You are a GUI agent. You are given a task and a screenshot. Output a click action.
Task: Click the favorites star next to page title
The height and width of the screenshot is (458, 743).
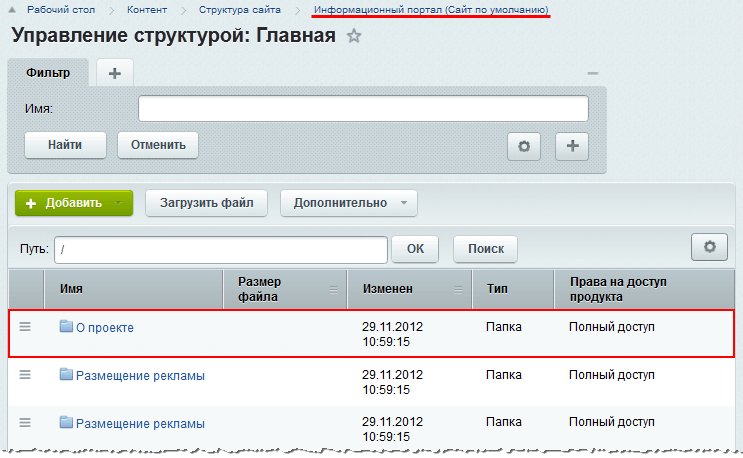click(x=353, y=37)
